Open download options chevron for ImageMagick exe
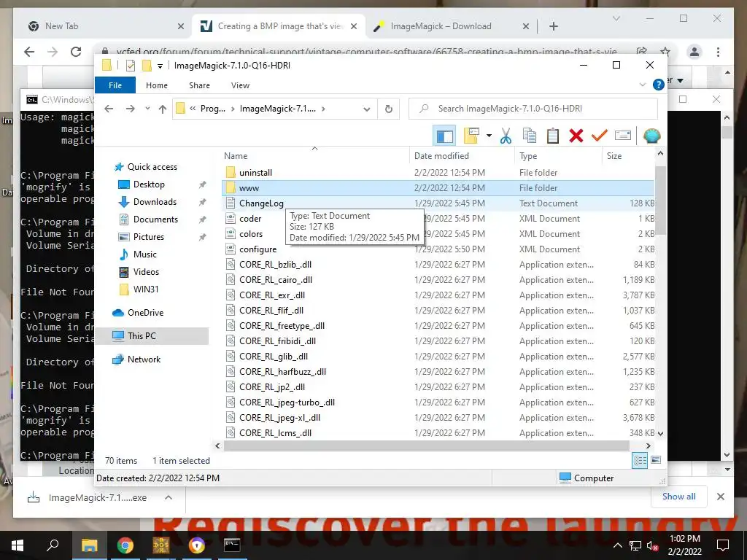 pyautogui.click(x=169, y=497)
